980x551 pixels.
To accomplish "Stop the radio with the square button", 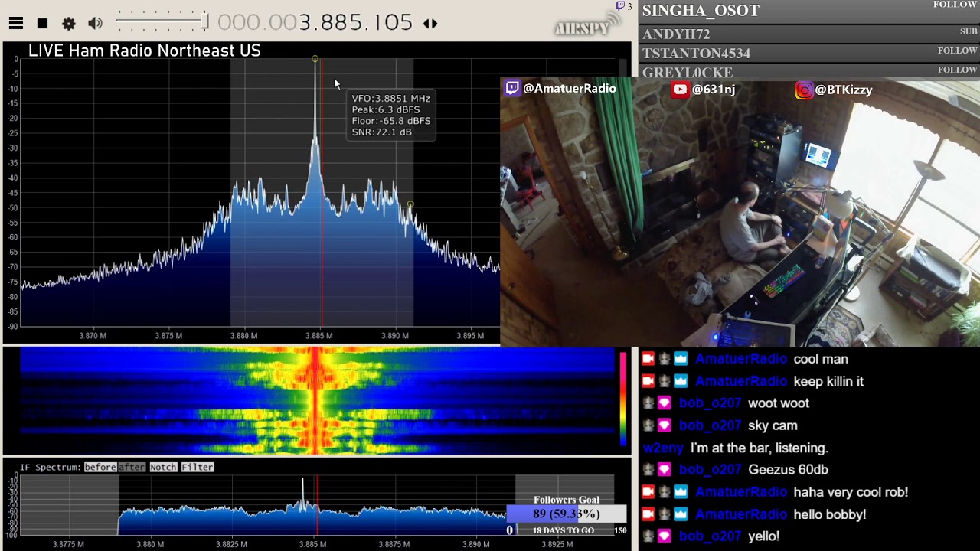I will point(43,24).
